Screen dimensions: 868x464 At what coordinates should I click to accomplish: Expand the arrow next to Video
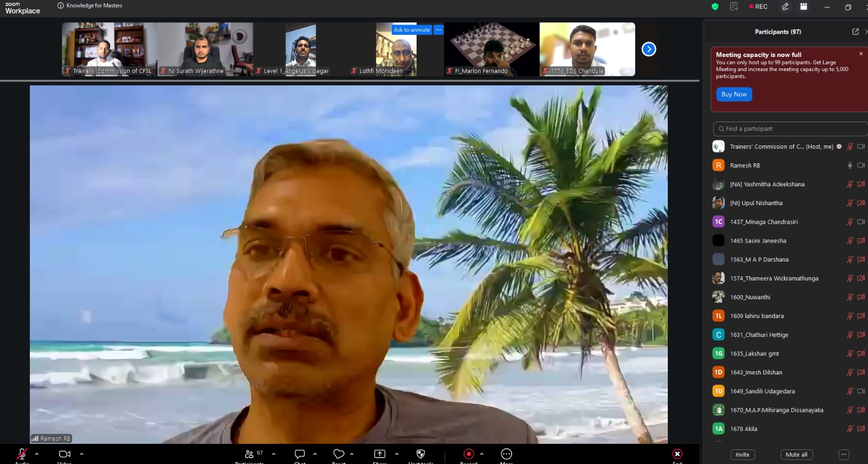tap(81, 454)
